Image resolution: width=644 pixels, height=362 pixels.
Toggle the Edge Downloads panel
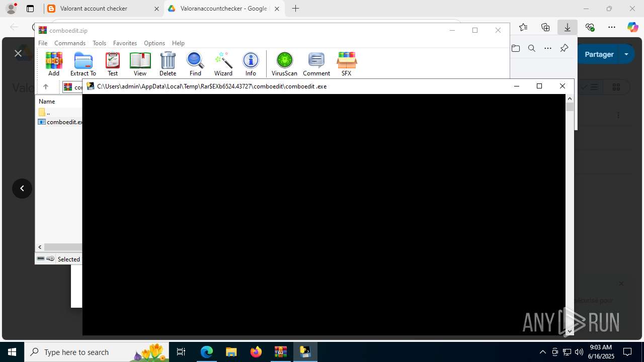(x=568, y=27)
